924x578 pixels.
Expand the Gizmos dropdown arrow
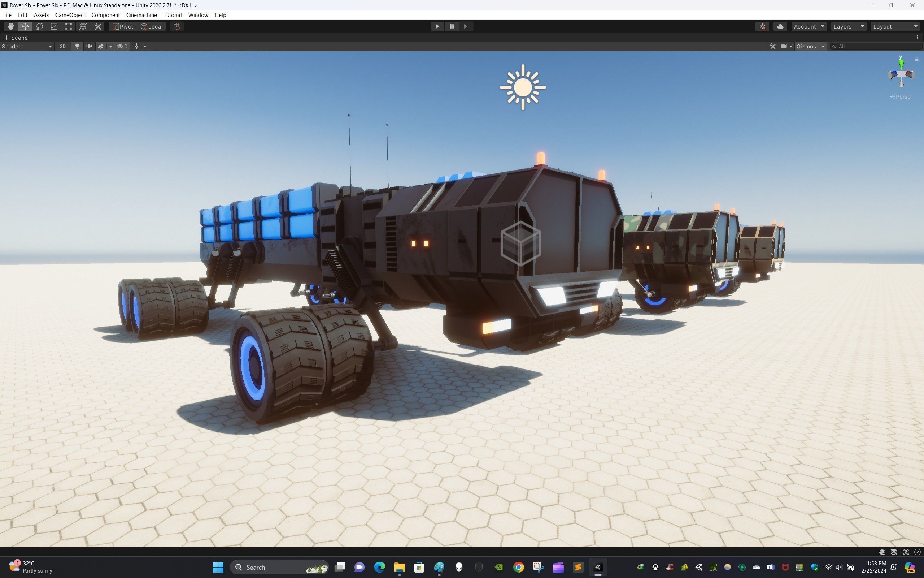(x=823, y=46)
